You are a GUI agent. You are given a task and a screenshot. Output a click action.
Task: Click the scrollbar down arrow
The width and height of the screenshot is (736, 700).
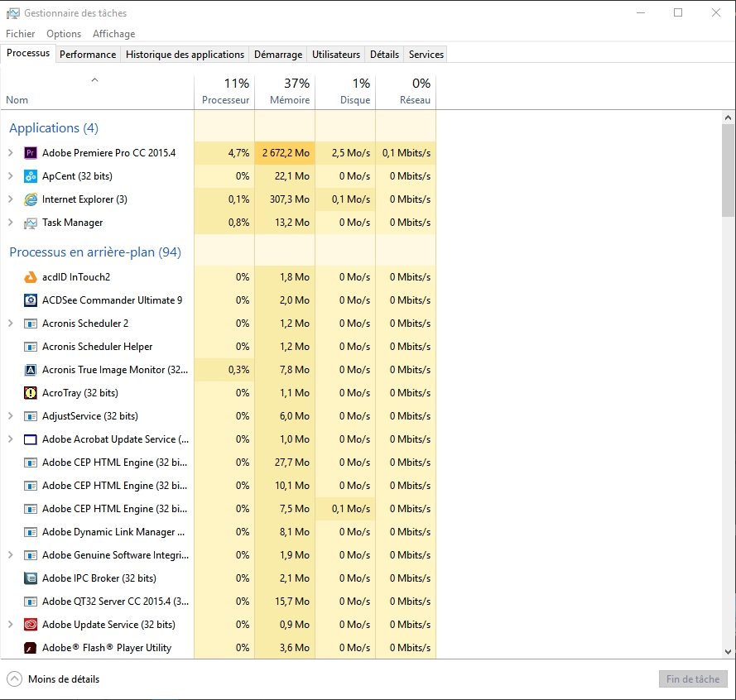(728, 652)
